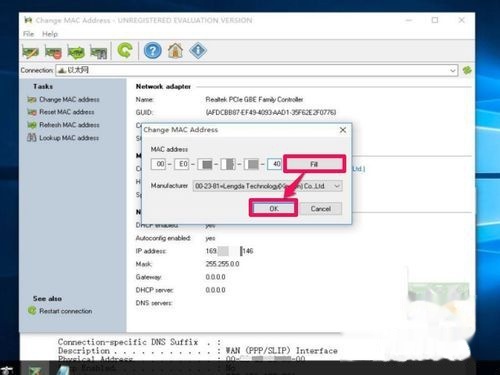Click the IP address value starting 169
The image size is (500, 375).
(x=229, y=251)
